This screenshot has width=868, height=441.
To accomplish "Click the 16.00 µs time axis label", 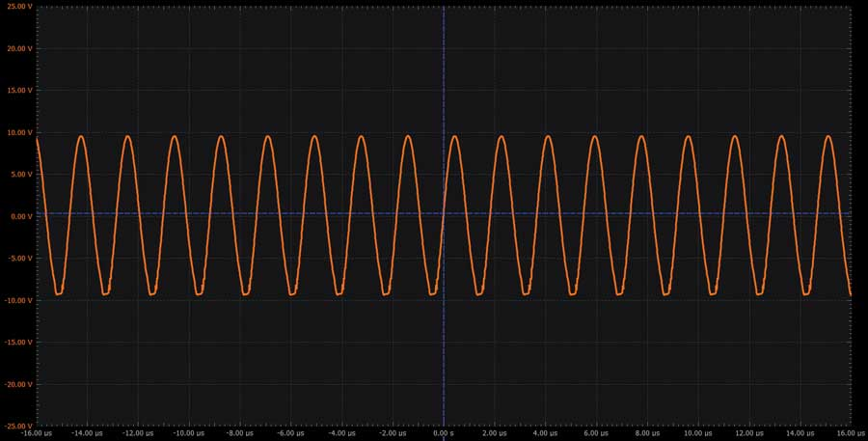I will [849, 433].
